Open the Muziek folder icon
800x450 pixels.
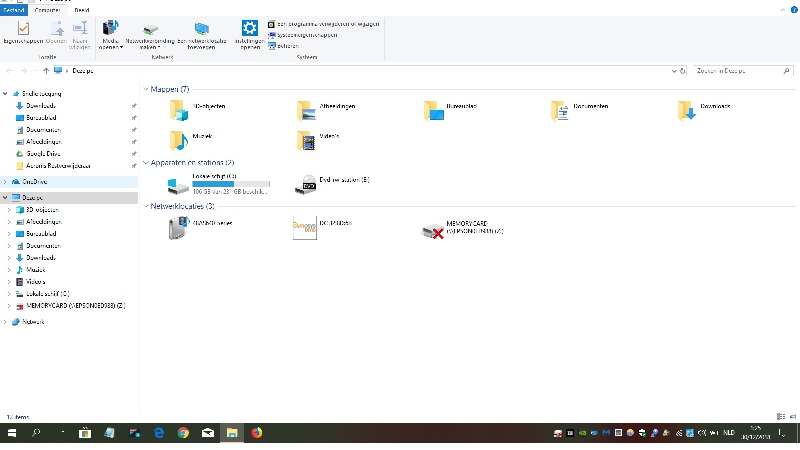tap(179, 139)
